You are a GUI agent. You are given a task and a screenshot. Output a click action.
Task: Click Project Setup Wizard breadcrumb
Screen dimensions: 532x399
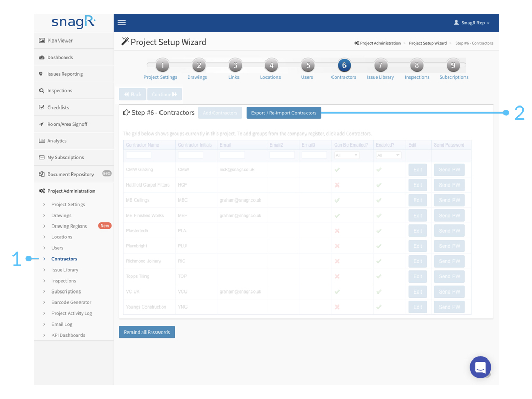[428, 43]
